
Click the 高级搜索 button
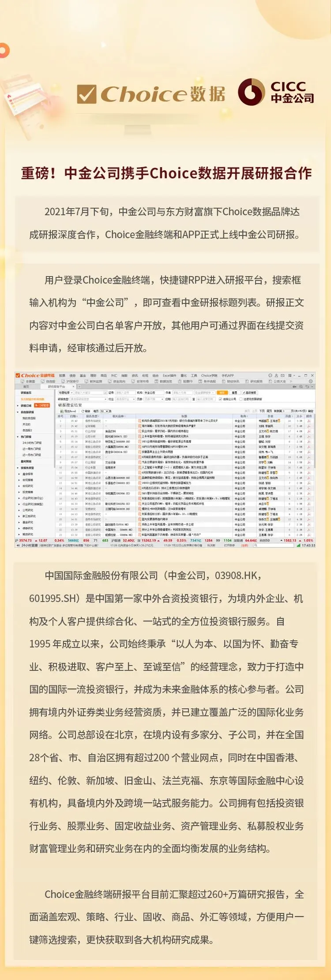[250, 393]
